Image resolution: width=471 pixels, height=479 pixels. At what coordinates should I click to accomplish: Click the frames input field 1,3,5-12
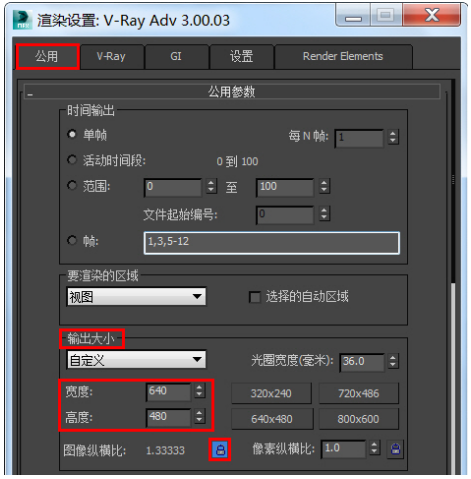272,243
